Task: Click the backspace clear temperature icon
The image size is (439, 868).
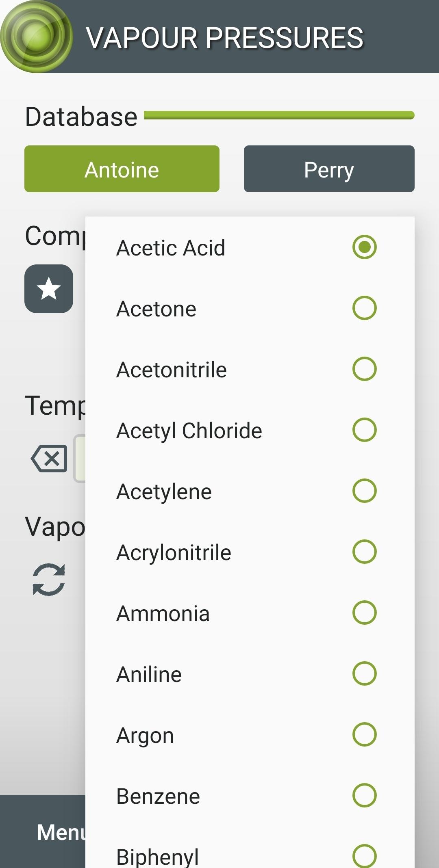Action: click(x=49, y=459)
